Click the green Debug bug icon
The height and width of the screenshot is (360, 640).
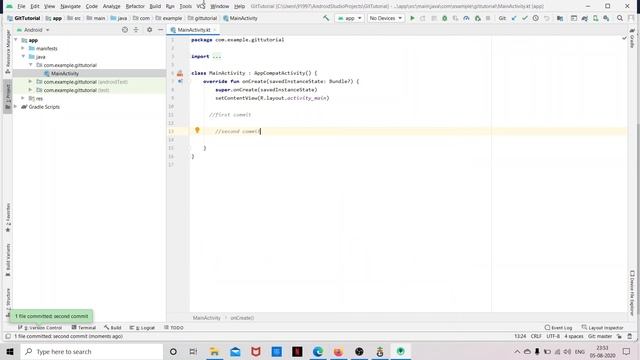pyautogui.click(x=444, y=18)
